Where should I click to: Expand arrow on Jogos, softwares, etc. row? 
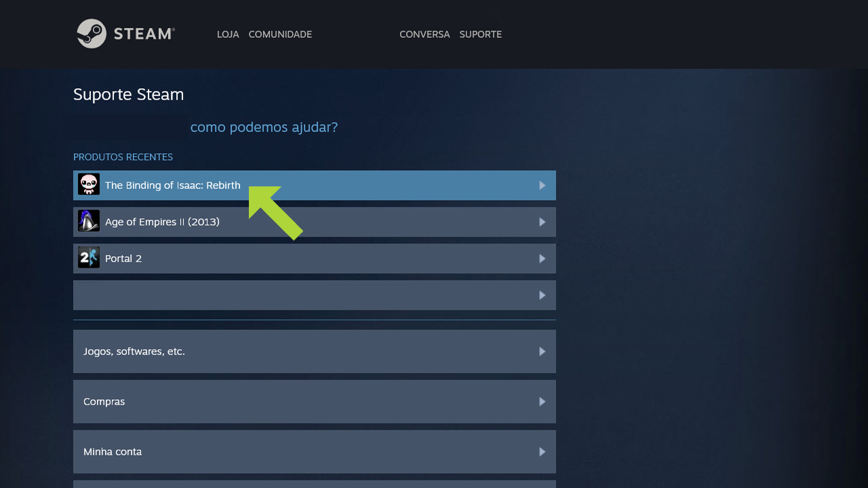tap(542, 351)
